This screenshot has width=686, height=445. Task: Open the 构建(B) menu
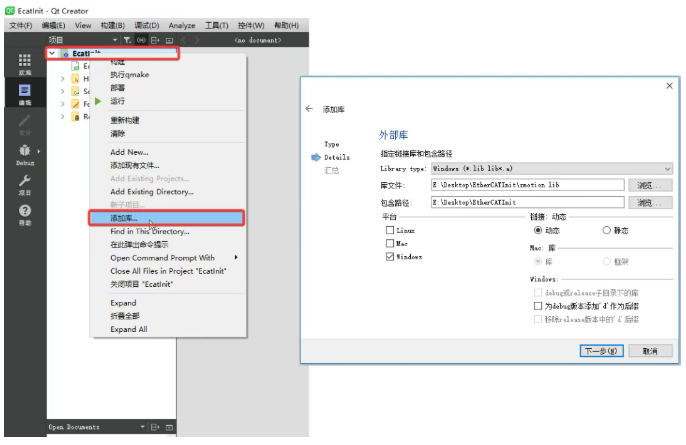tap(112, 25)
